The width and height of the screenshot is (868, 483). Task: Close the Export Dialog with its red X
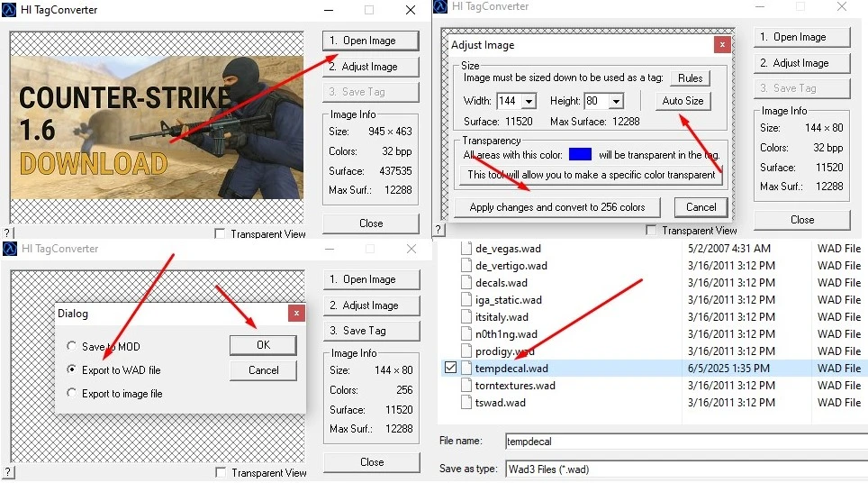point(296,314)
